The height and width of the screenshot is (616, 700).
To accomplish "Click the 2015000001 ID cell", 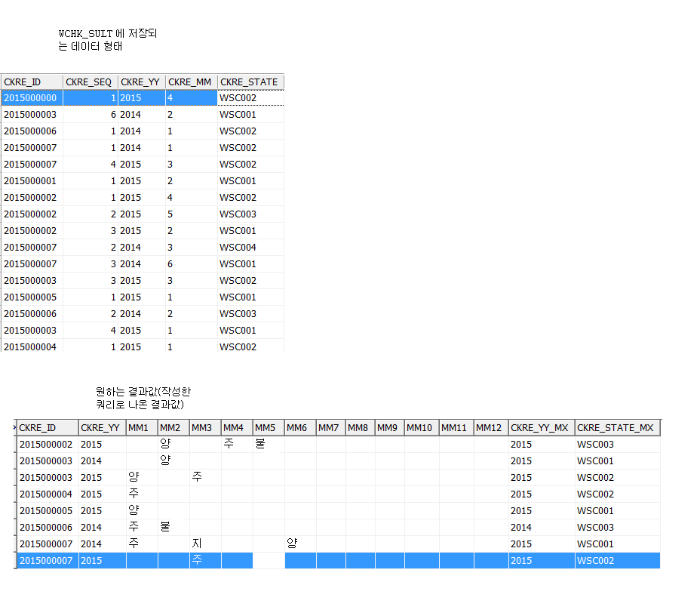I will coord(30,181).
